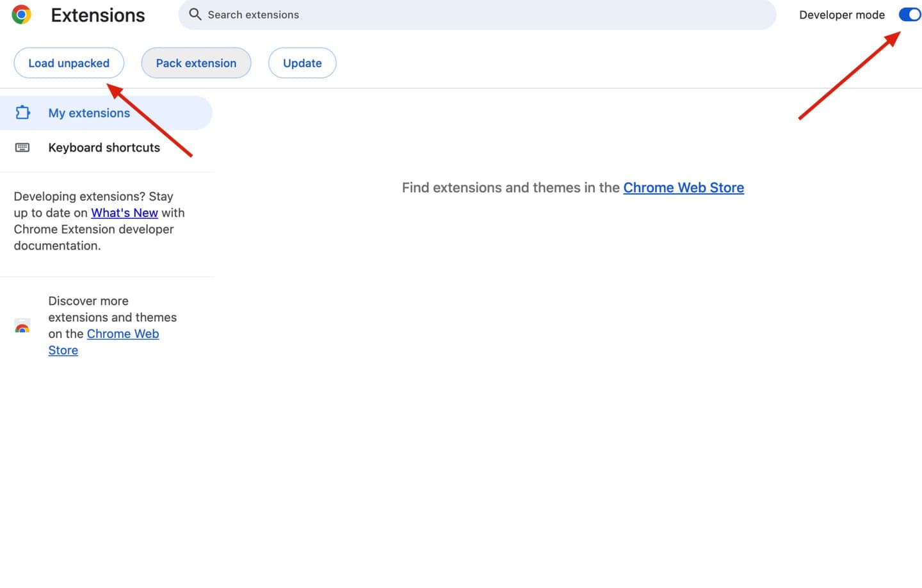Click Pack extension button
This screenshot has height=588, width=922.
(196, 63)
